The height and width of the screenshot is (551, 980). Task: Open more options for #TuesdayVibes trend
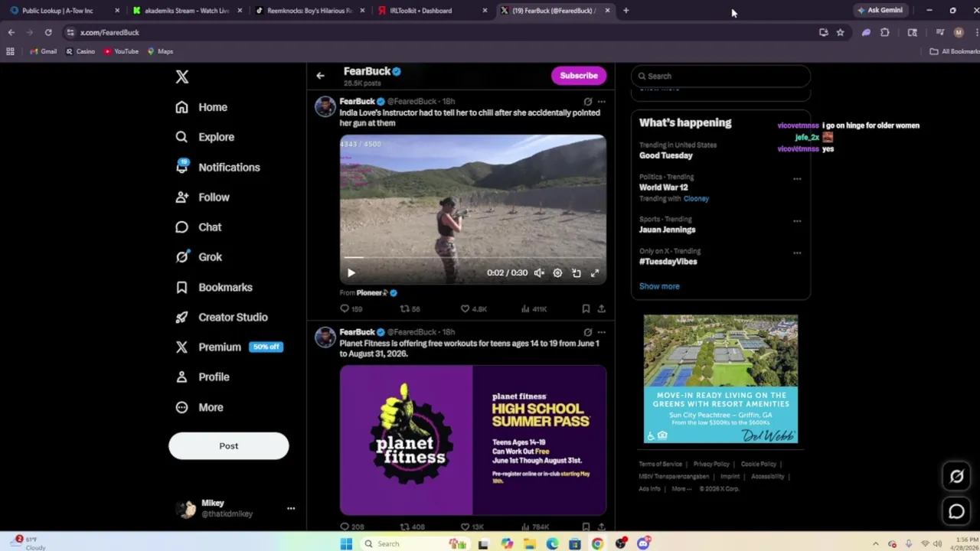(797, 253)
